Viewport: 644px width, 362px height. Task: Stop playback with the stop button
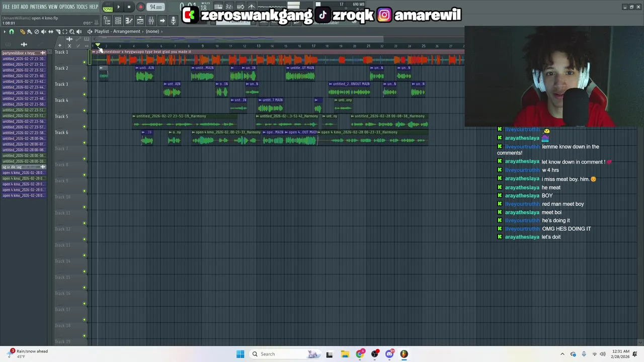(129, 7)
